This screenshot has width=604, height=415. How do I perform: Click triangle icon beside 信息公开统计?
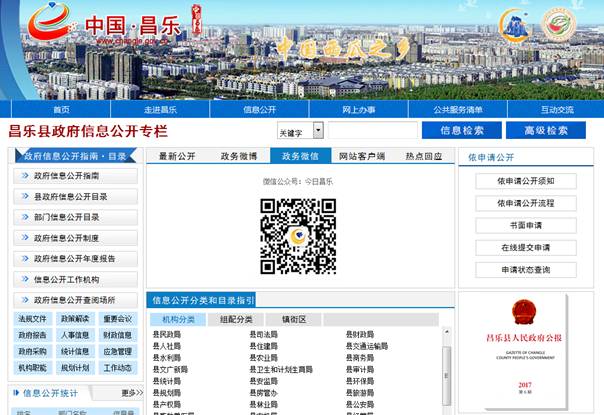(16, 394)
